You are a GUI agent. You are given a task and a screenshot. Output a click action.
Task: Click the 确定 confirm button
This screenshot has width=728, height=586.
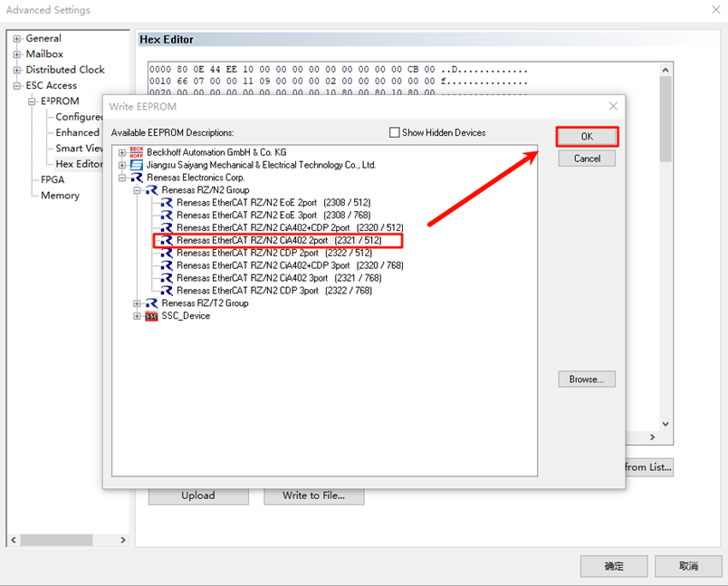tap(614, 566)
